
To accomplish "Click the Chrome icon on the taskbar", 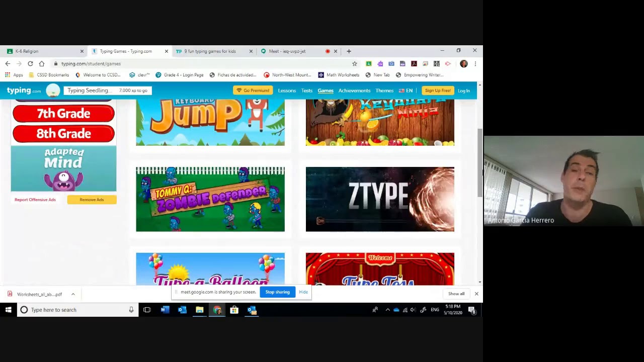I will click(217, 310).
